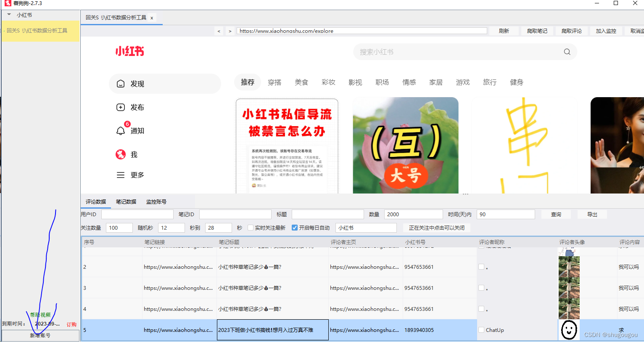Image resolution: width=644 pixels, height=342 pixels.
Task: Collapse the 小红书 tree node
Action: 9,15
